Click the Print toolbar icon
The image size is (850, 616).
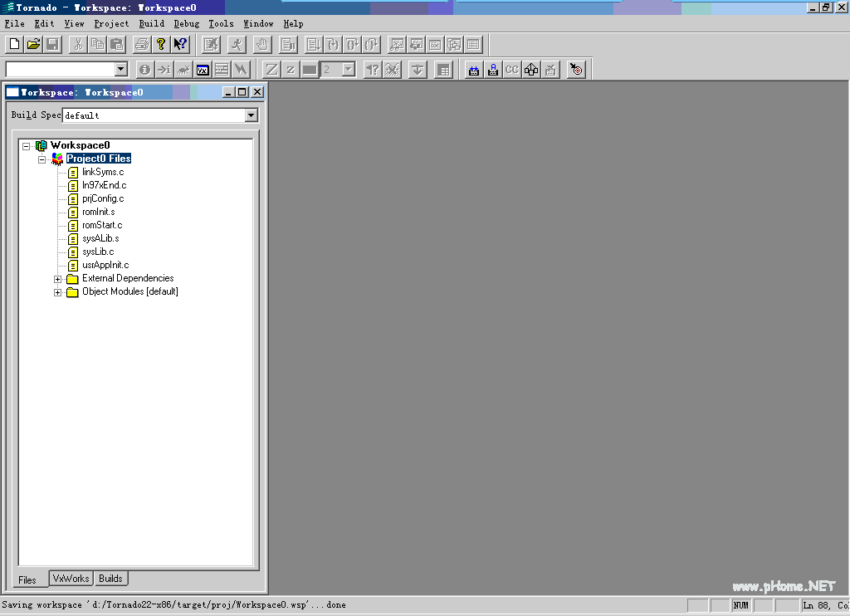click(142, 45)
